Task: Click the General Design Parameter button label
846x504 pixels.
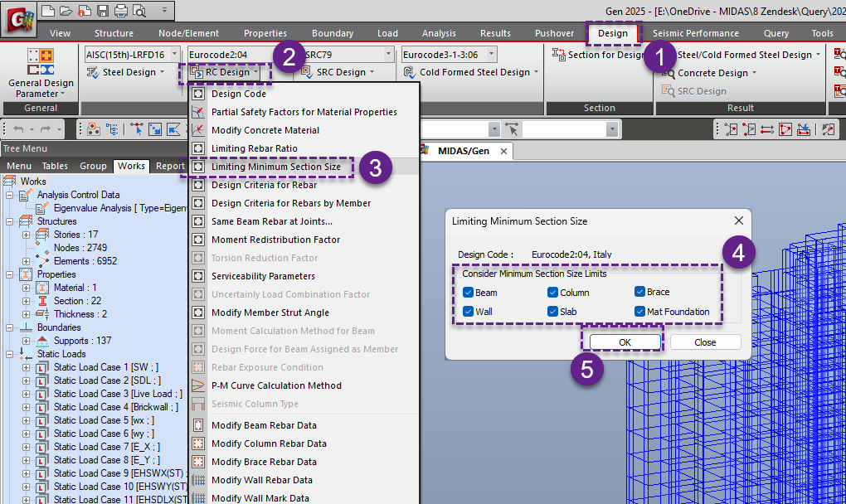Action: [x=41, y=89]
